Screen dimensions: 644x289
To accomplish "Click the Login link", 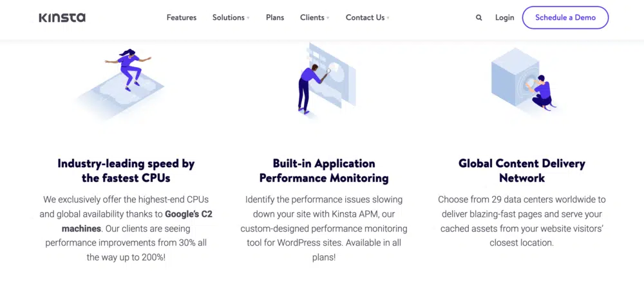I will (505, 17).
